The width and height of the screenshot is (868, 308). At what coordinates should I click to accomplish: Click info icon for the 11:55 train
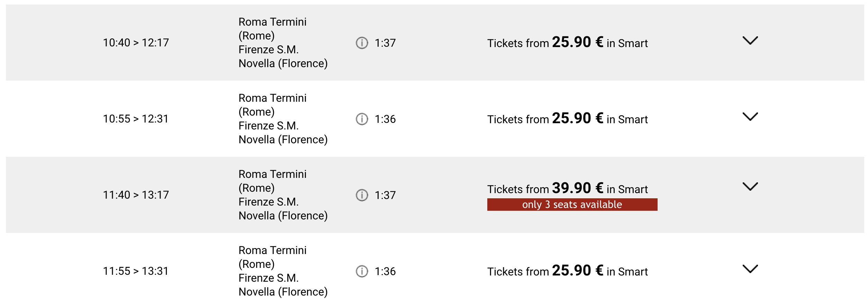click(x=362, y=271)
